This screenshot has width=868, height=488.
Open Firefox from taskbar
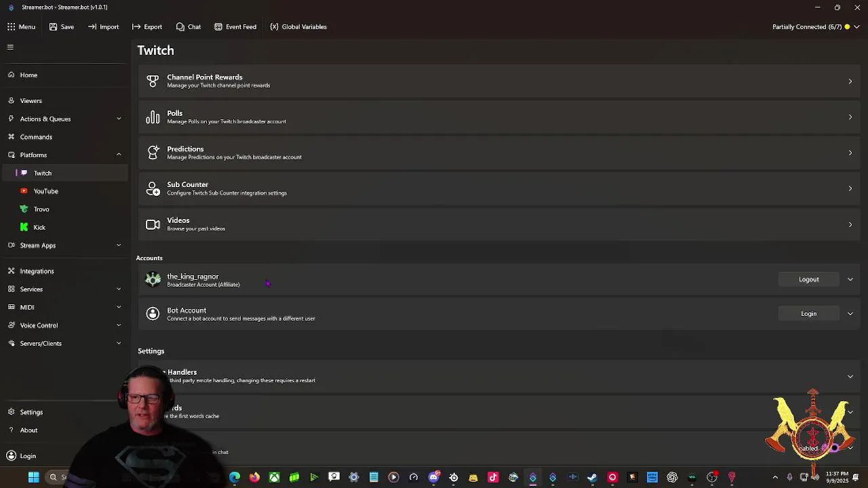click(254, 477)
